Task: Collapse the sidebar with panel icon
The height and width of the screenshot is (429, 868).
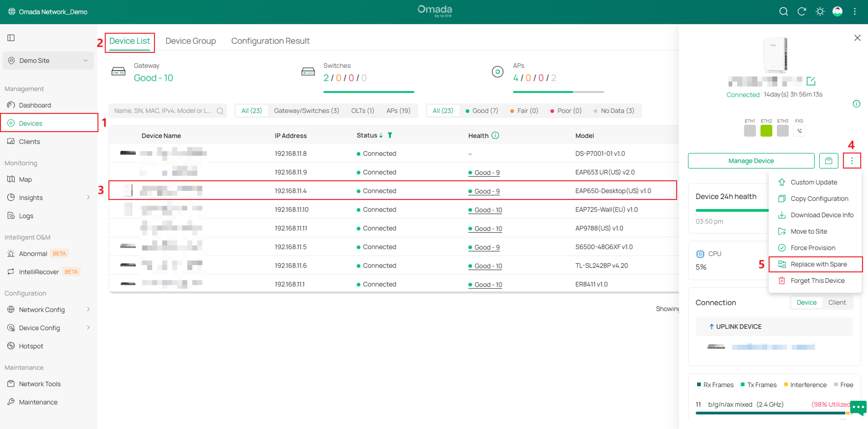Action: tap(11, 38)
